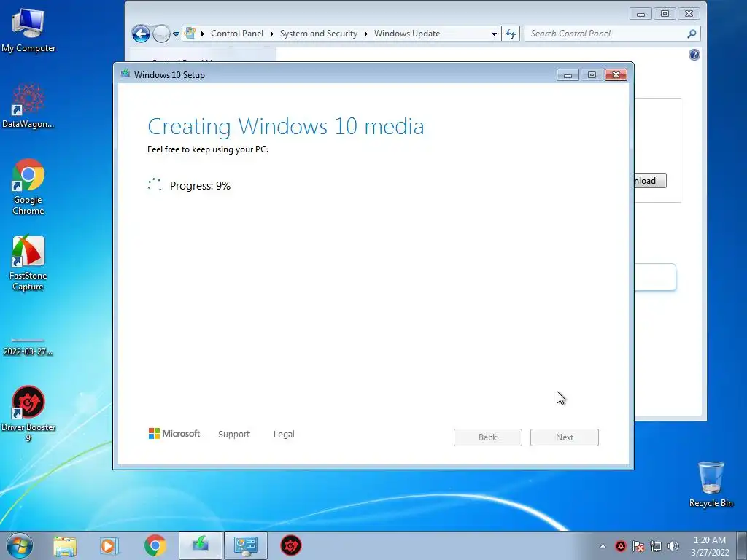Open Driver Booster from taskbar

click(x=290, y=545)
